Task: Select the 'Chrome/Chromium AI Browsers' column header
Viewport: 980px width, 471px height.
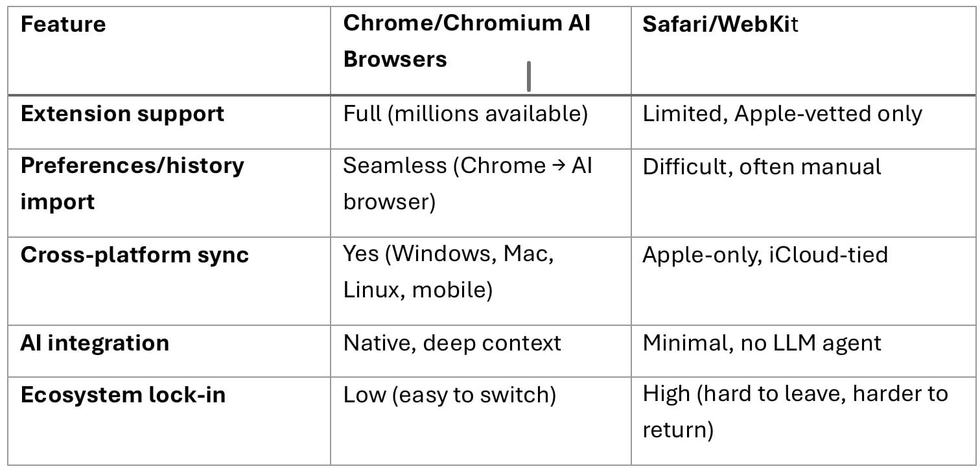Action: (466, 41)
